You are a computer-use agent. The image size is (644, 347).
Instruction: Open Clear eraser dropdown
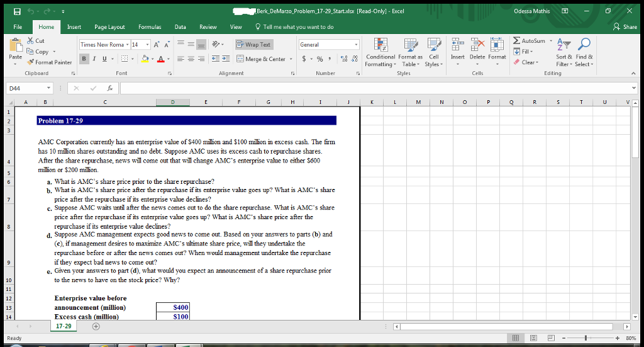click(x=526, y=62)
